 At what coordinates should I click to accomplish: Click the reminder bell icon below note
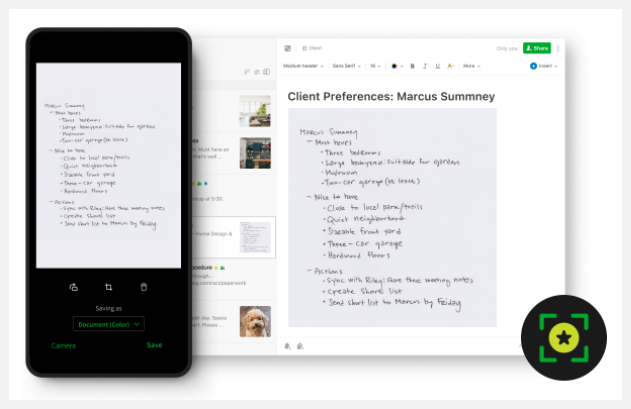287,346
